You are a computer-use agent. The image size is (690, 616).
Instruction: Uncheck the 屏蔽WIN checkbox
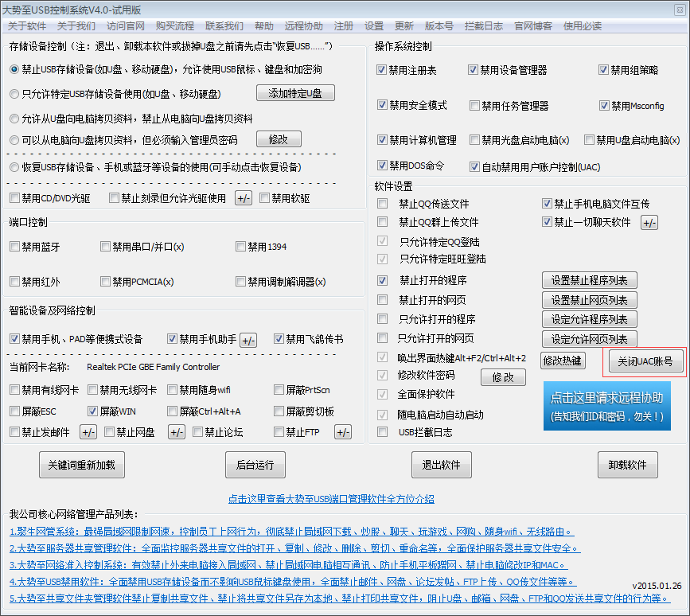[93, 411]
